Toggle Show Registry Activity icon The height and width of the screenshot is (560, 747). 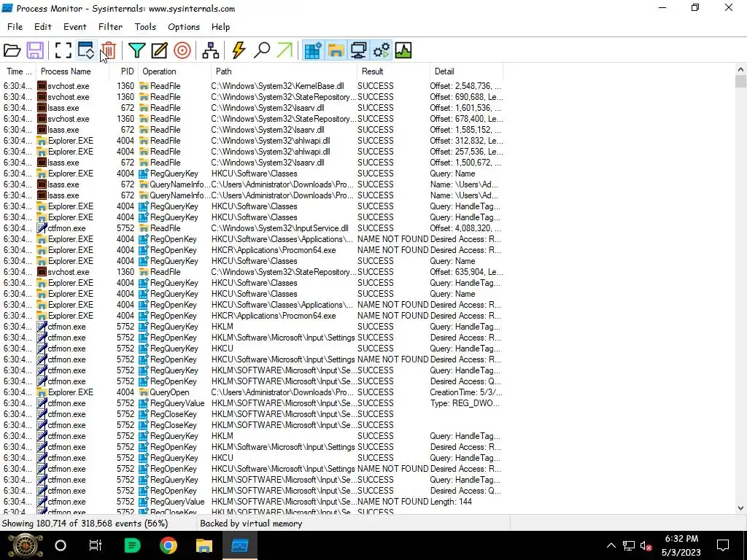[x=313, y=50]
